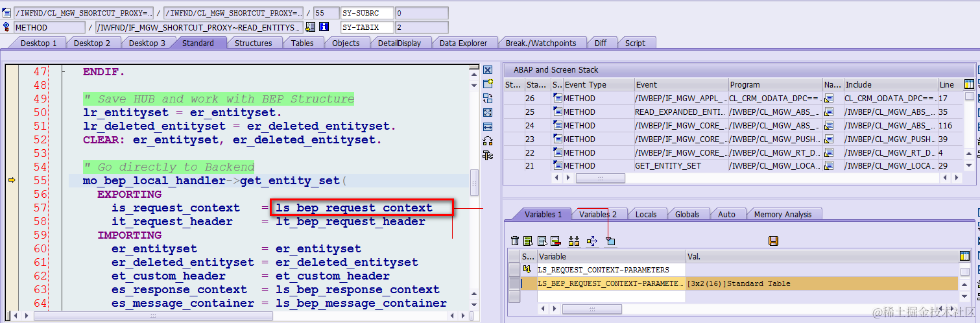Switch to the Variables 2 tab
Viewport: 980px width, 323px height.
pyautogui.click(x=598, y=214)
